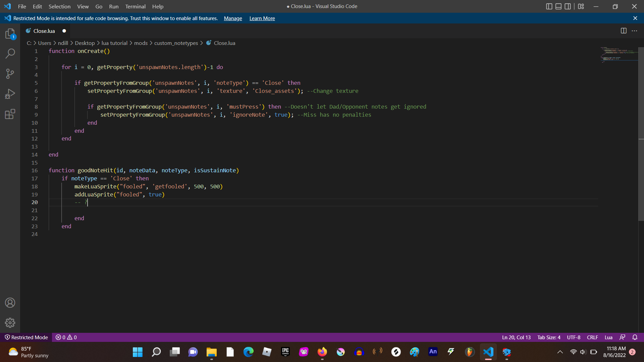Open the Search view
The image size is (644, 362).
pyautogui.click(x=10, y=54)
